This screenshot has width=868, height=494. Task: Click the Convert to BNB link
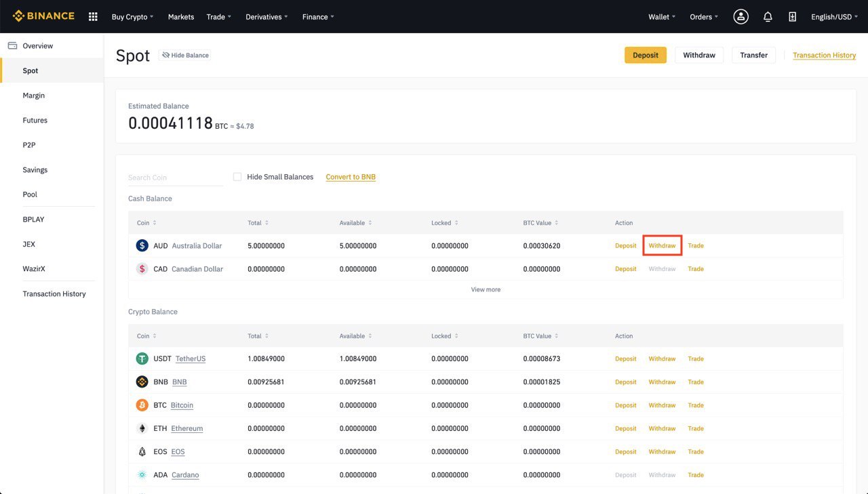point(351,177)
